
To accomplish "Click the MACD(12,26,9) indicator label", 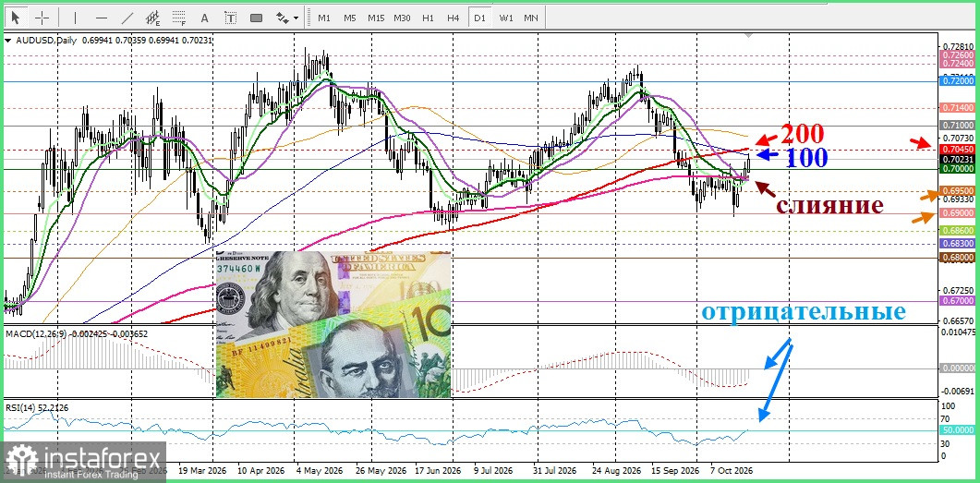I will (34, 333).
